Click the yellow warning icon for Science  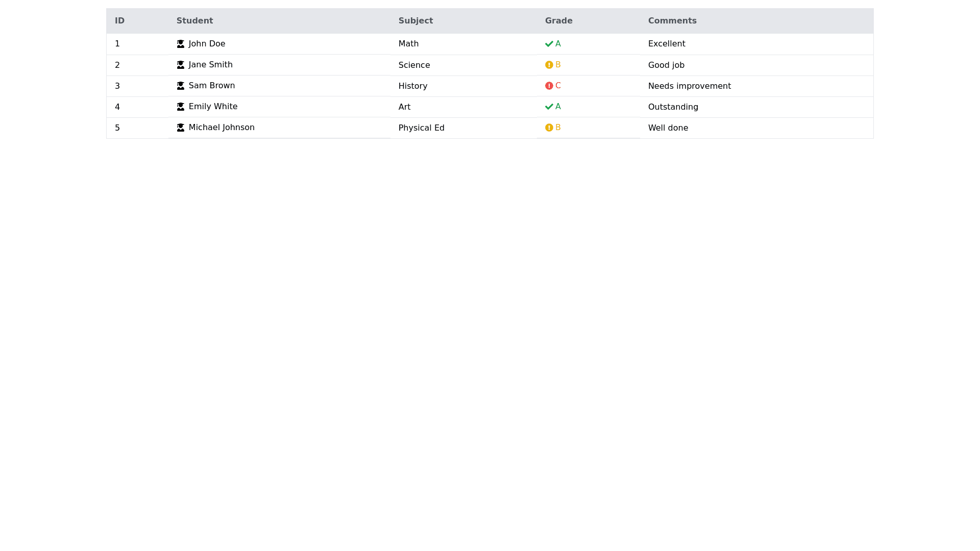click(549, 65)
